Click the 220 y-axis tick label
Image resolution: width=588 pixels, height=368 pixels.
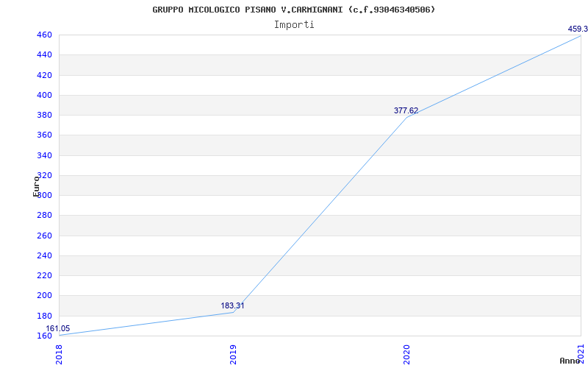(x=44, y=275)
